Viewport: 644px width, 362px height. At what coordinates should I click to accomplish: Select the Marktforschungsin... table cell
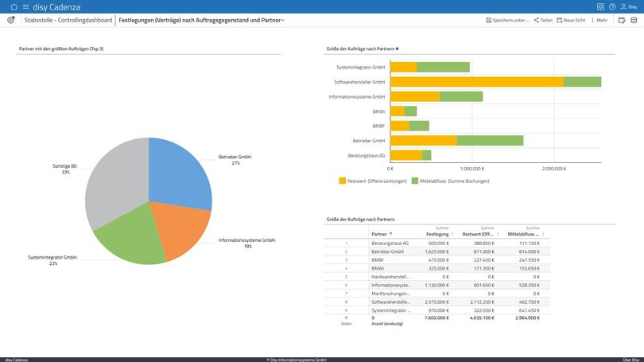pos(390,294)
